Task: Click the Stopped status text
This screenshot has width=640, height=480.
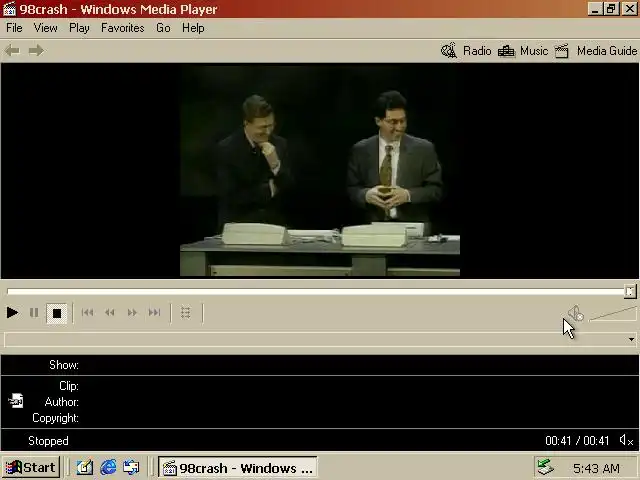Action: point(48,441)
